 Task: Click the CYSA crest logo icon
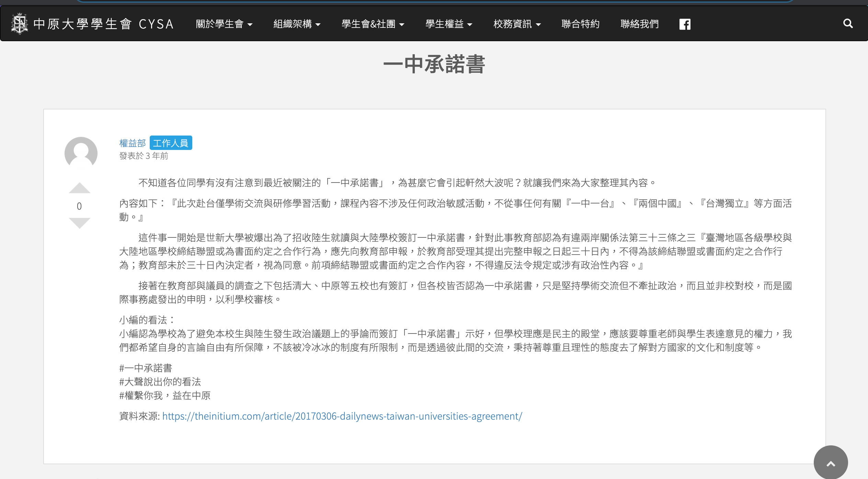click(19, 24)
